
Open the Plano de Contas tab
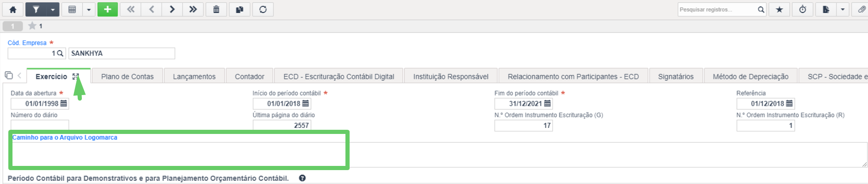(127, 76)
